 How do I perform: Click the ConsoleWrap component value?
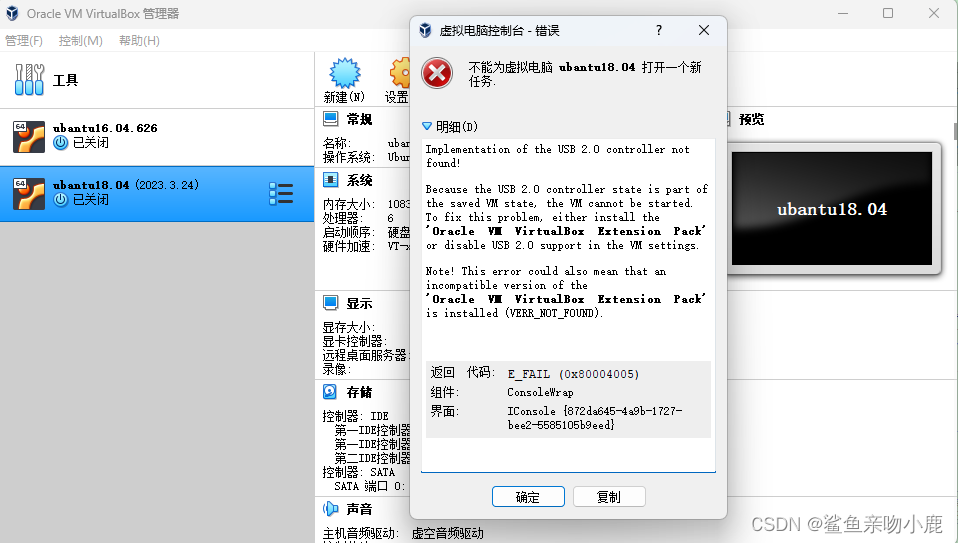[540, 392]
